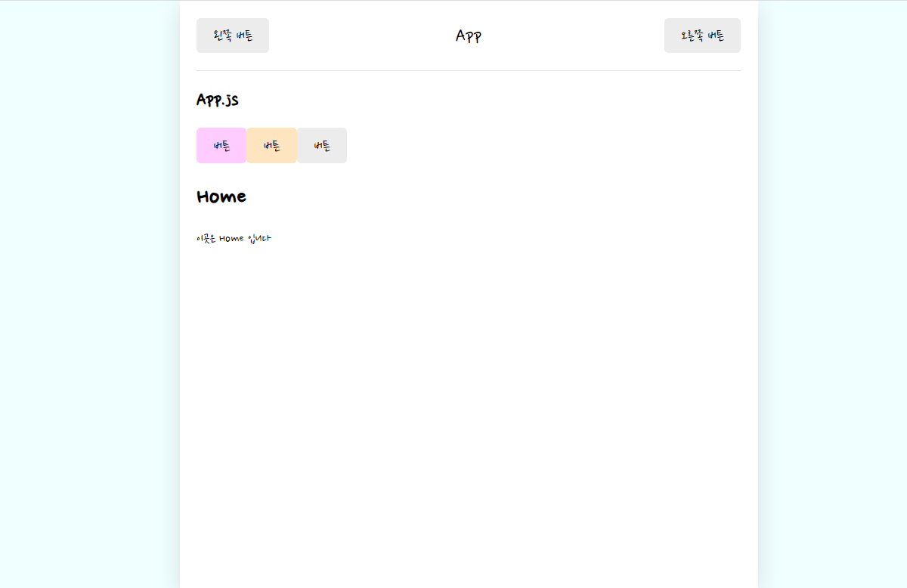Image resolution: width=907 pixels, height=588 pixels.
Task: Click the Home section heading
Action: (x=221, y=197)
